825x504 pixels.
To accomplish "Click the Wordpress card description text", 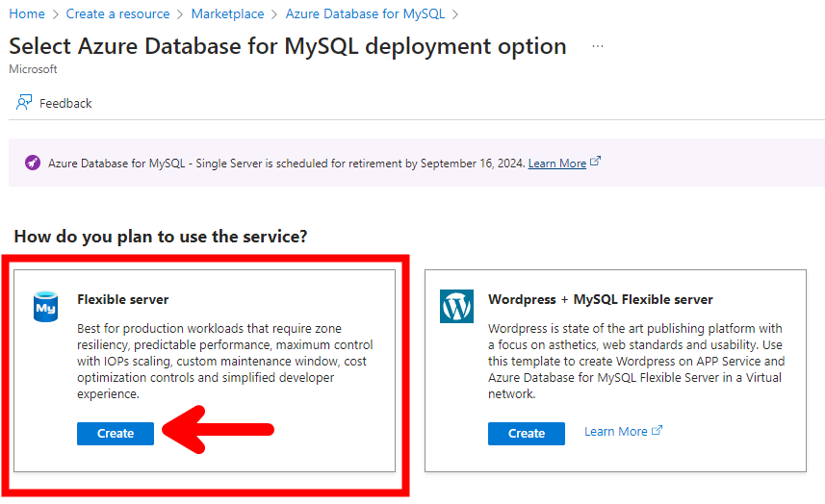I will click(x=636, y=361).
